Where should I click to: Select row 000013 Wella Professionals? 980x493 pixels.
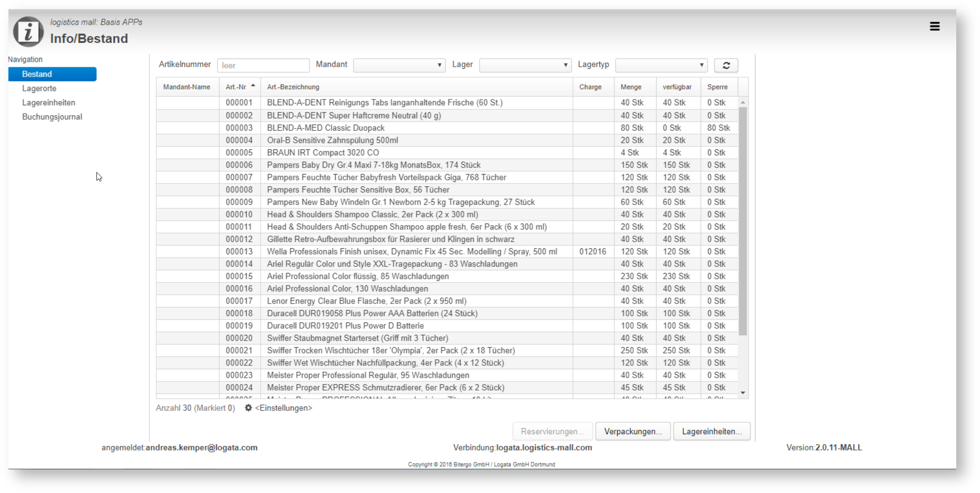pyautogui.click(x=447, y=252)
